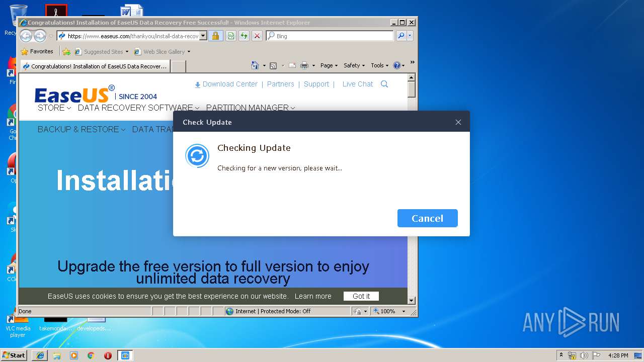The image size is (644, 362).
Task: Open the Favorites panel
Action: 37,51
